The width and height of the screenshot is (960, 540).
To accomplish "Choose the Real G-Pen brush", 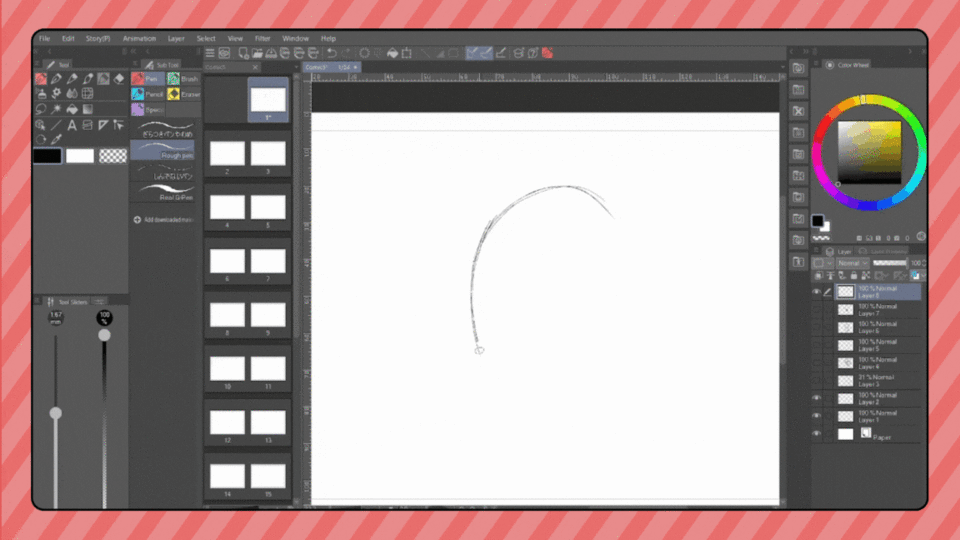I will point(165,192).
